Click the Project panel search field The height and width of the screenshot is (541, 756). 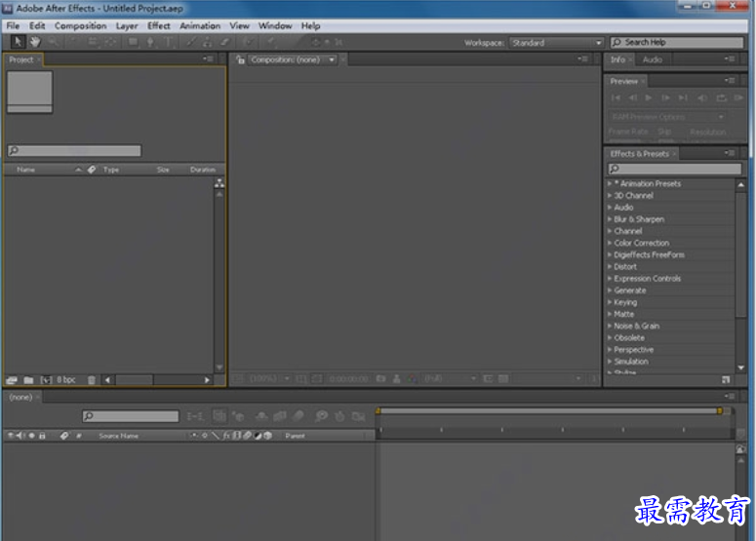74,150
